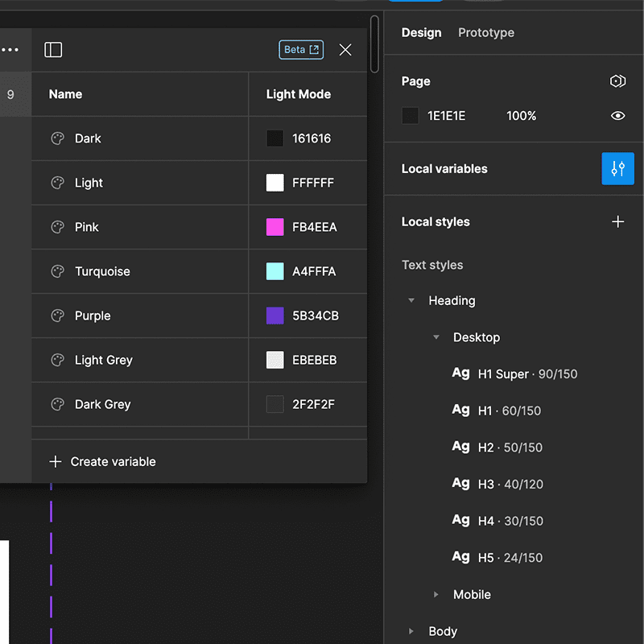
Task: Click the palette icon beside Pink variable
Action: 56,227
